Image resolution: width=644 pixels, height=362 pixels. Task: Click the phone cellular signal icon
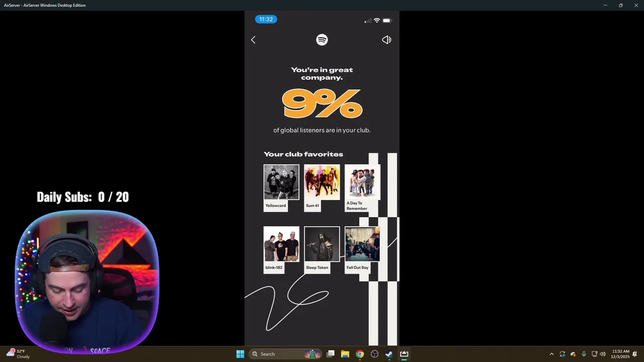point(368,21)
